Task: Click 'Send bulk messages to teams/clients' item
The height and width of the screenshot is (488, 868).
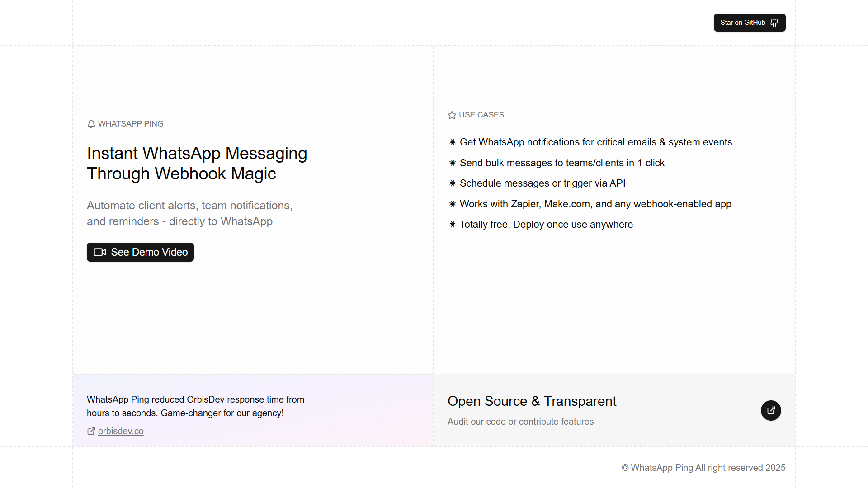Action: click(562, 163)
